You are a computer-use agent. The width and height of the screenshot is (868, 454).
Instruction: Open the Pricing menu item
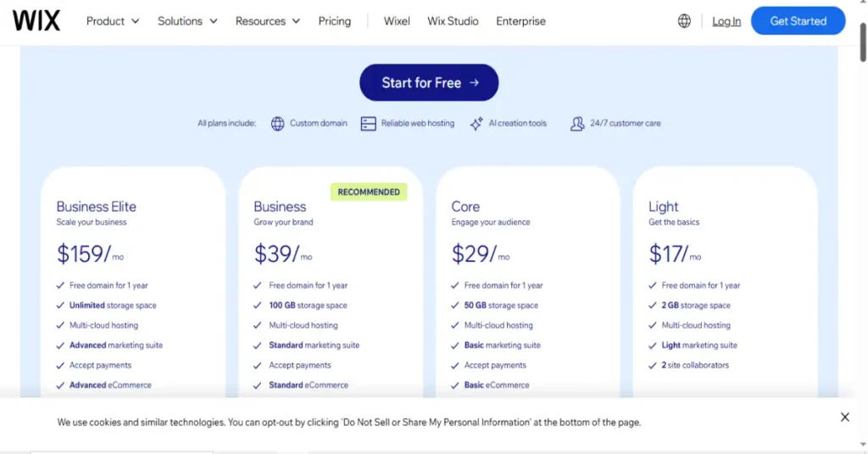334,21
